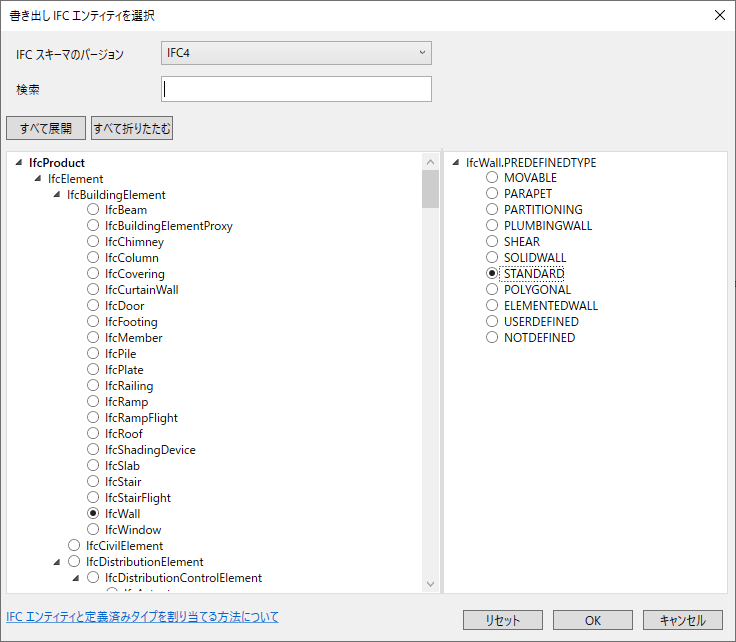Collapse the IfcBuildingElement tree node
Screen dimensions: 736x642
pos(57,194)
